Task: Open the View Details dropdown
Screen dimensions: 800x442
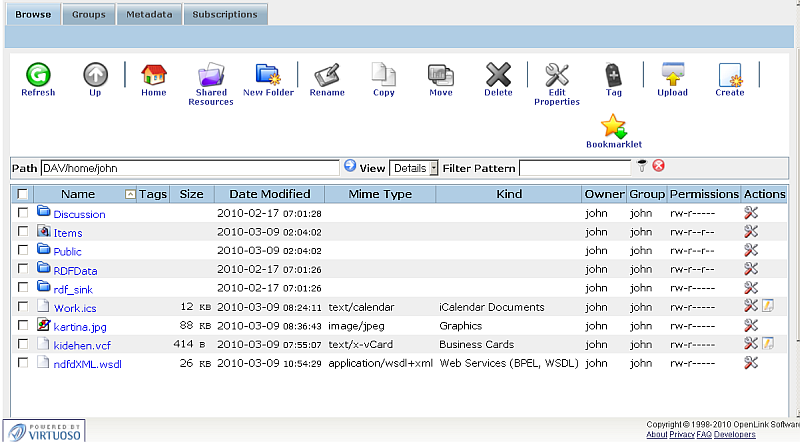Action: click(414, 168)
